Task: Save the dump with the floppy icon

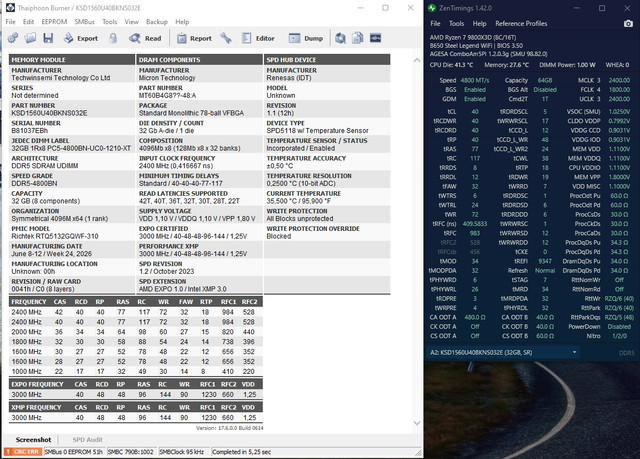Action: coord(48,38)
